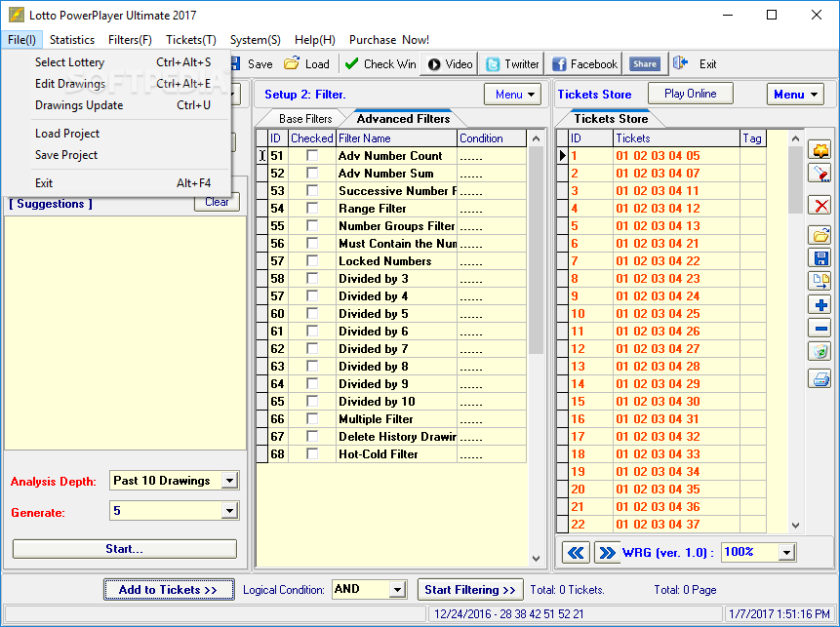Click the filter list scrollbar down arrow
Viewport: 840px width, 627px height.
click(536, 559)
